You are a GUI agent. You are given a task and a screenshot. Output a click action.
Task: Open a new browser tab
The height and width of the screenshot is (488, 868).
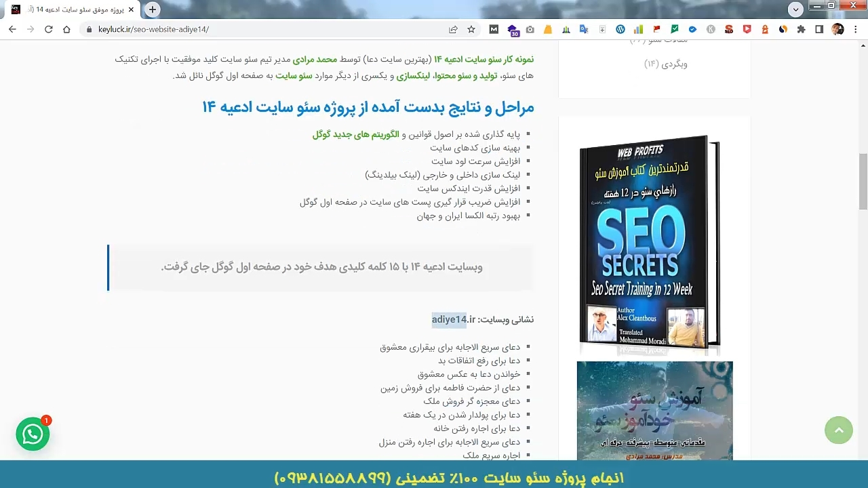(x=153, y=9)
